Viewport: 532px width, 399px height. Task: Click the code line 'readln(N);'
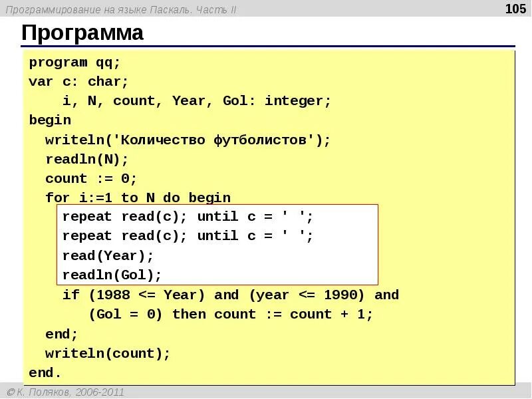point(87,159)
